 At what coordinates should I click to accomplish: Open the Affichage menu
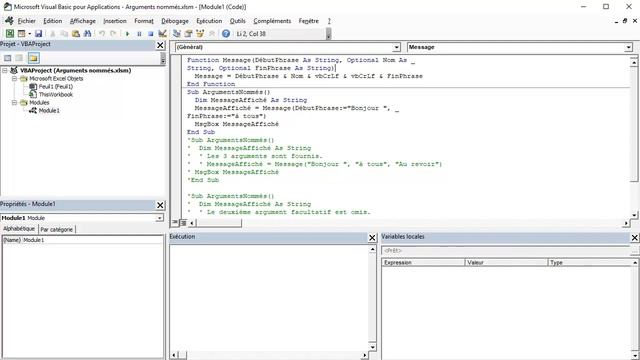click(x=83, y=21)
